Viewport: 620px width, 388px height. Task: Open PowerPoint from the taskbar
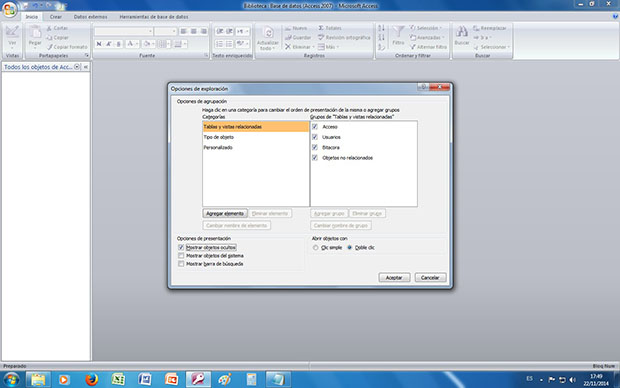tap(172, 379)
